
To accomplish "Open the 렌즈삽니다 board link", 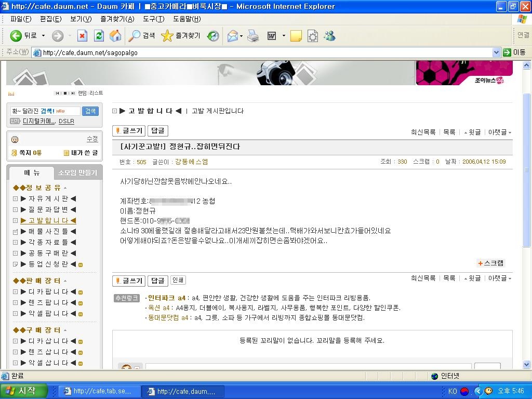I will point(48,352).
